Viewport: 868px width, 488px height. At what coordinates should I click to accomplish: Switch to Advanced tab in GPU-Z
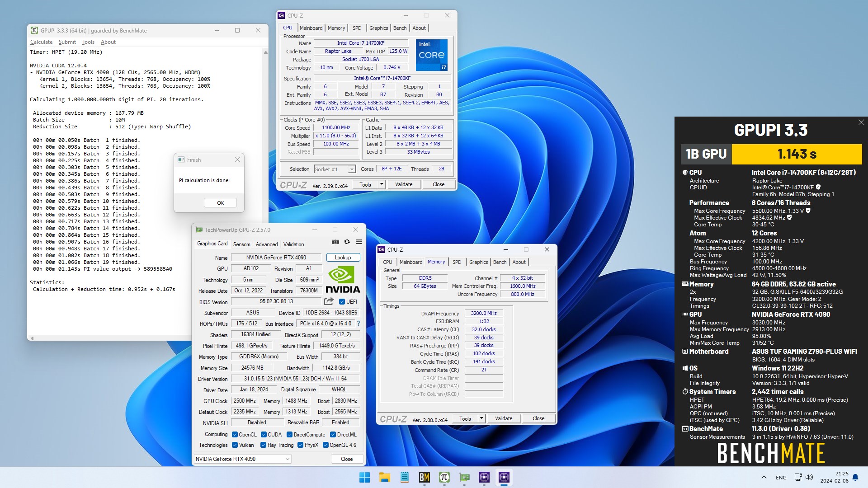pos(267,244)
